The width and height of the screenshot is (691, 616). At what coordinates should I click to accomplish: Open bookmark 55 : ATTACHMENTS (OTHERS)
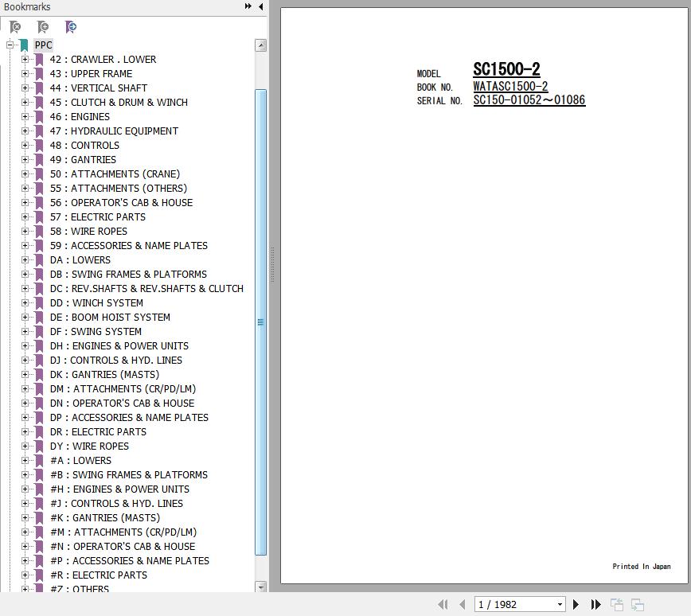point(118,188)
